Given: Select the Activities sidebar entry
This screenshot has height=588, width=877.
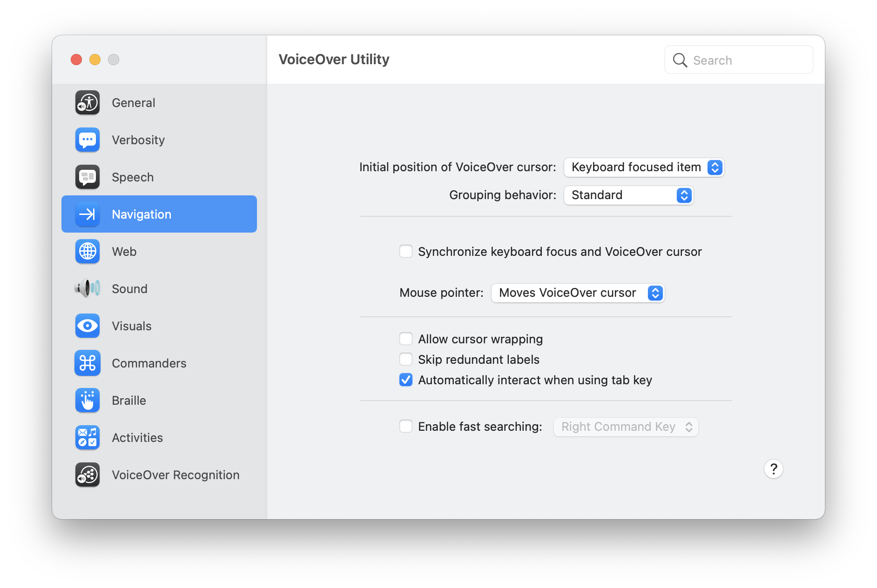Looking at the screenshot, I should point(137,437).
